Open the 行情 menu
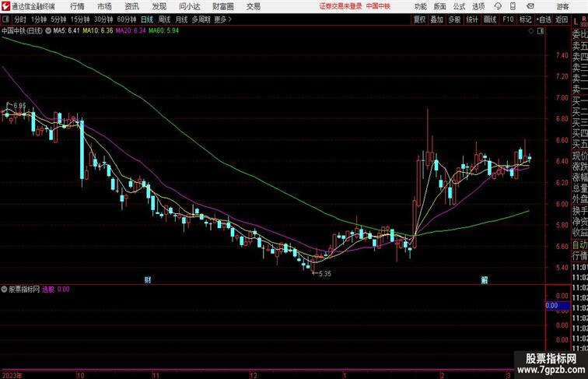 [77, 6]
